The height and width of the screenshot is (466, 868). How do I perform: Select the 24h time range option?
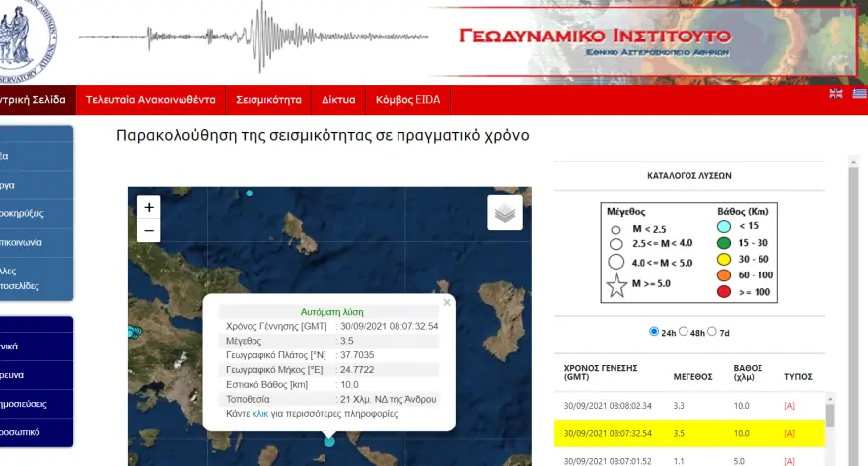[x=653, y=332]
